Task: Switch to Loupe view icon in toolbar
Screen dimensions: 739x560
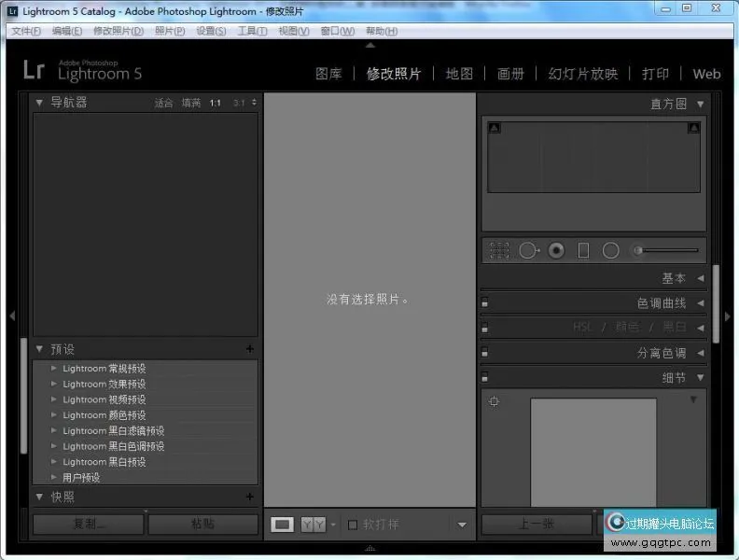Action: 282,525
